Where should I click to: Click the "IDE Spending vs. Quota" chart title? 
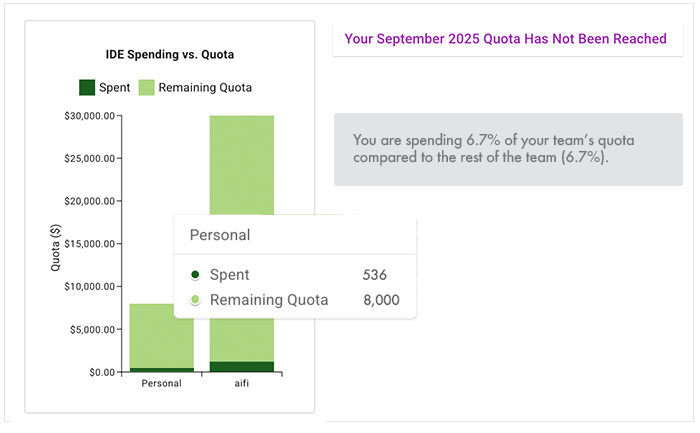[x=170, y=54]
